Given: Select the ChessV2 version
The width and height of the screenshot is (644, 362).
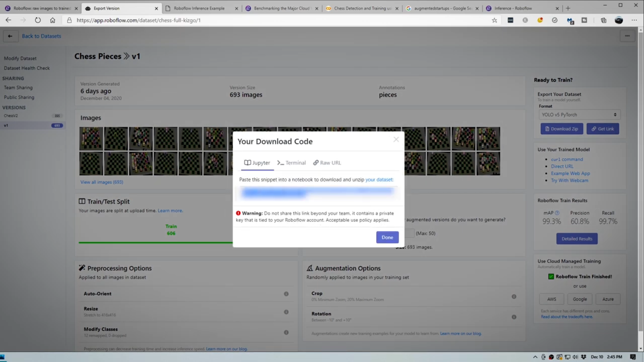Looking at the screenshot, I should click(33, 116).
